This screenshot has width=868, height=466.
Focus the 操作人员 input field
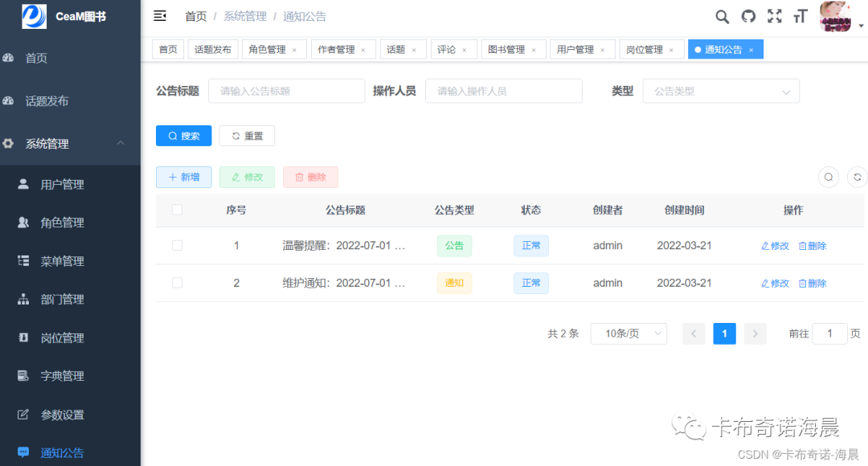504,92
